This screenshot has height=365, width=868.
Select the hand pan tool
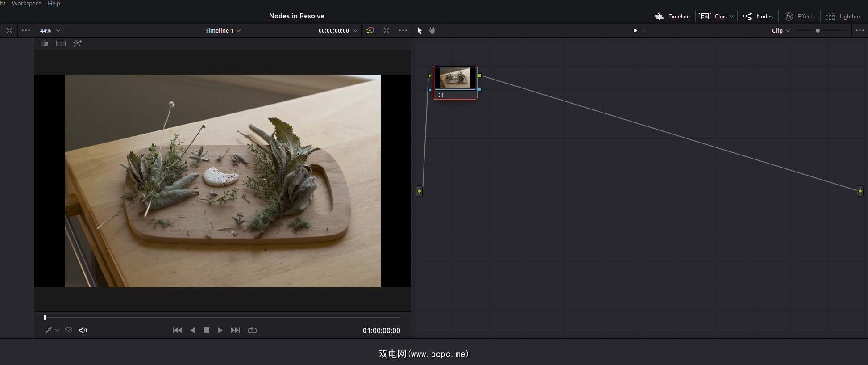click(432, 30)
